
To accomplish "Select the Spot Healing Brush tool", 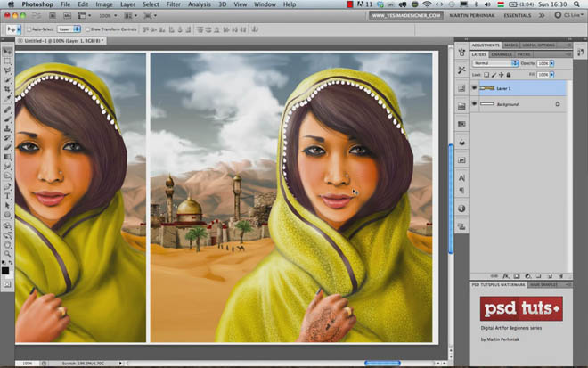I will click(x=7, y=110).
